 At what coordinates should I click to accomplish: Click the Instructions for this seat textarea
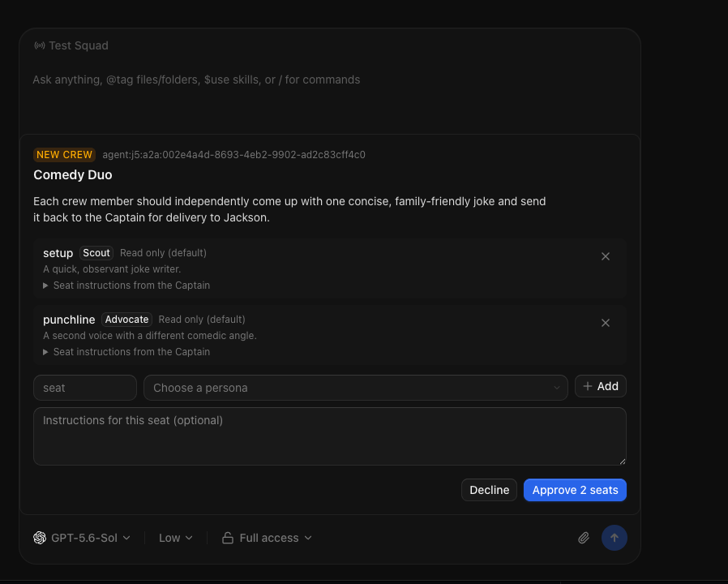coord(330,436)
